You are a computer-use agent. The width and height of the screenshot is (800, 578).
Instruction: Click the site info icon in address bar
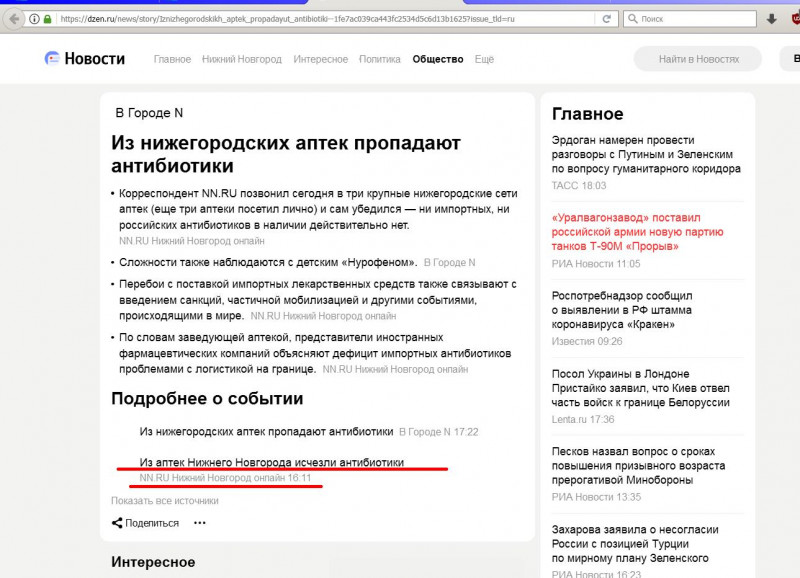point(33,19)
